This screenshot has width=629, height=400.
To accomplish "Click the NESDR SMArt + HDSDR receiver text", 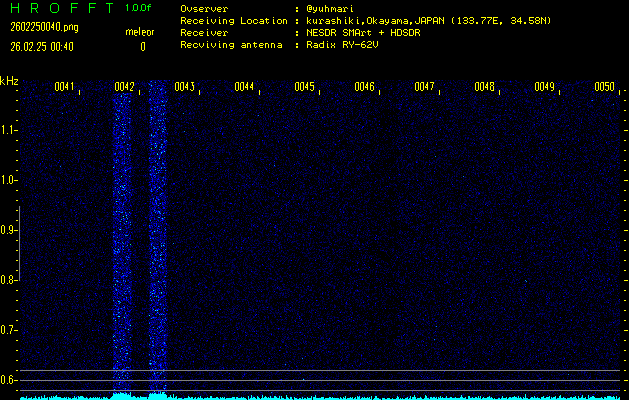I will pyautogui.click(x=362, y=33).
